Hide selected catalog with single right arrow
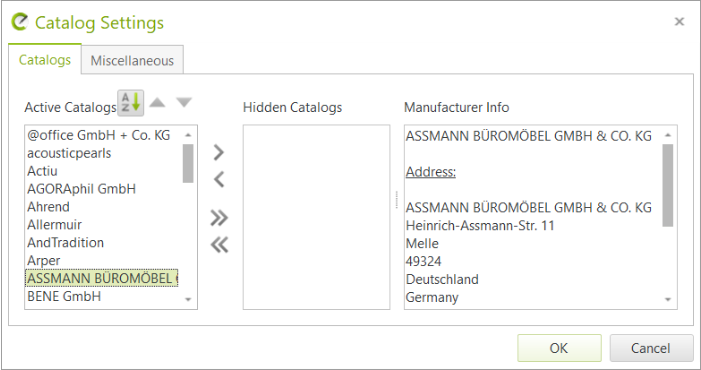701x370 pixels. pyautogui.click(x=219, y=152)
